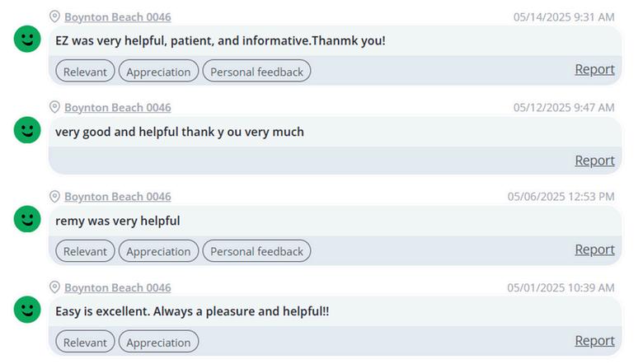Click the location pin on the 05/06/2025 review
The height and width of the screenshot is (364, 643).
click(x=55, y=196)
